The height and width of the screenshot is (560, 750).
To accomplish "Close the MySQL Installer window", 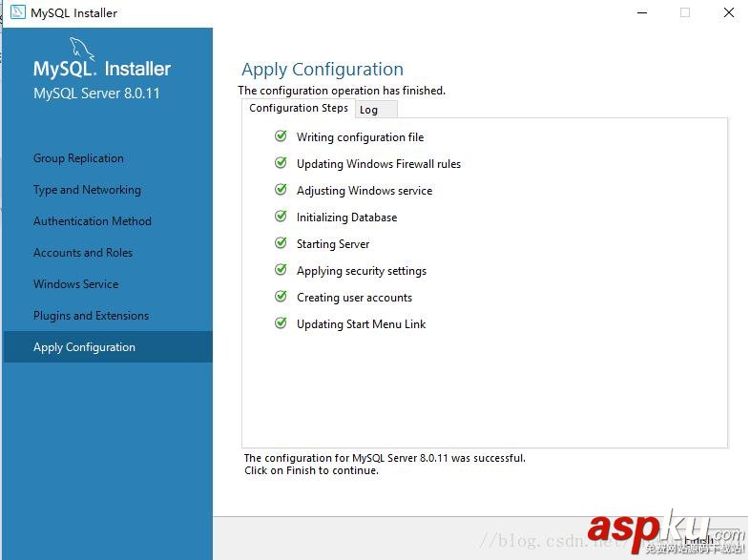I will (x=728, y=12).
